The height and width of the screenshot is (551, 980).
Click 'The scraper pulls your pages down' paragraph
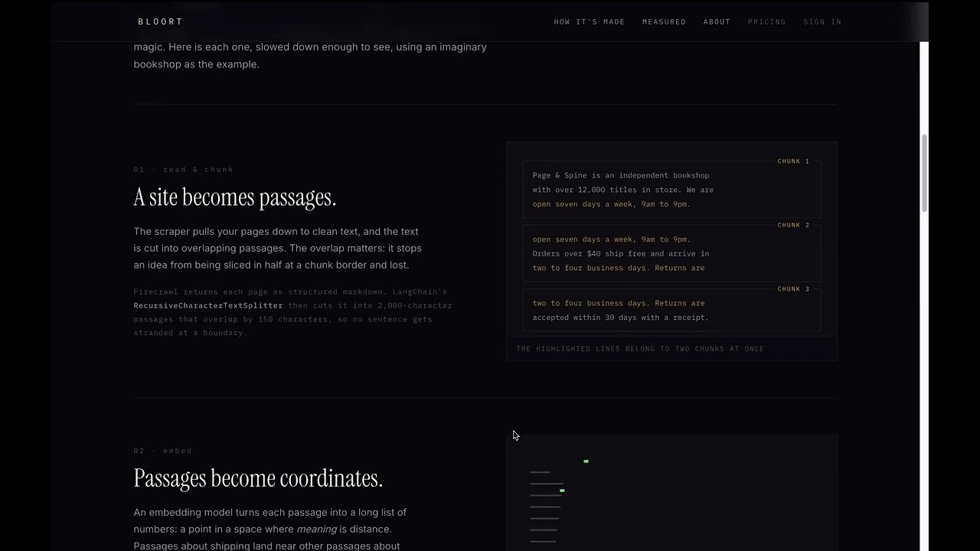coord(277,248)
